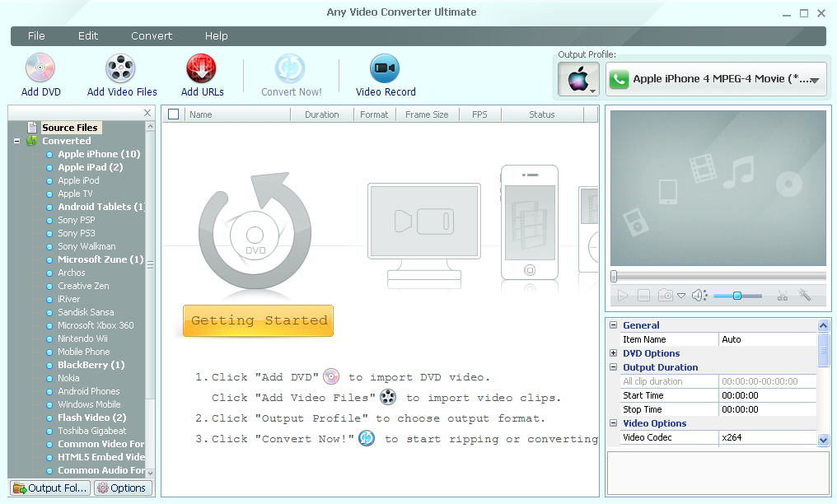
Task: Click the Add Video Files reel icon
Action: point(121,68)
